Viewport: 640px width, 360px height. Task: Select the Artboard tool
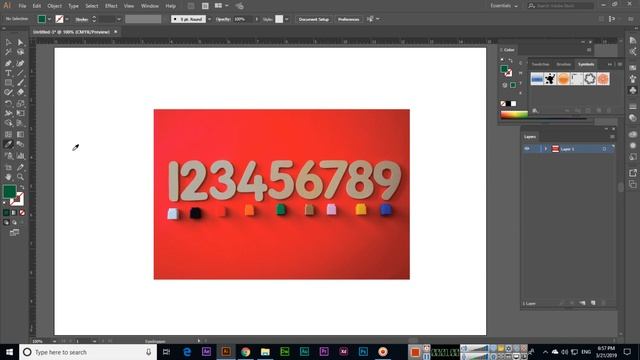coord(8,167)
